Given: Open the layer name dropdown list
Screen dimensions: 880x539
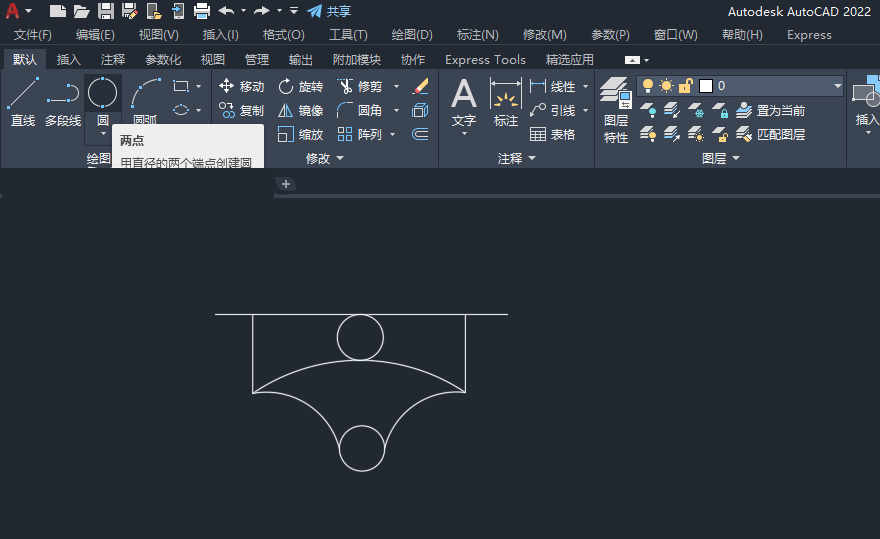Looking at the screenshot, I should click(837, 86).
